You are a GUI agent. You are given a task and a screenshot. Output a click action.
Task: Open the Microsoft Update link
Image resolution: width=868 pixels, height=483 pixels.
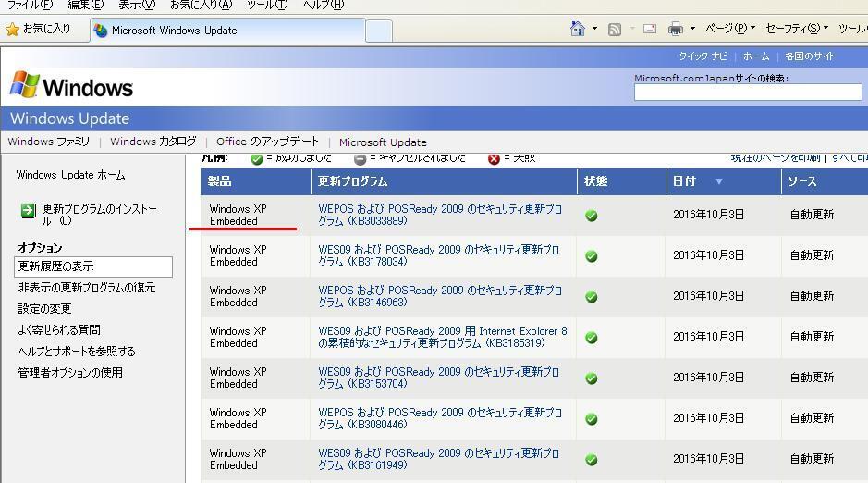[383, 142]
